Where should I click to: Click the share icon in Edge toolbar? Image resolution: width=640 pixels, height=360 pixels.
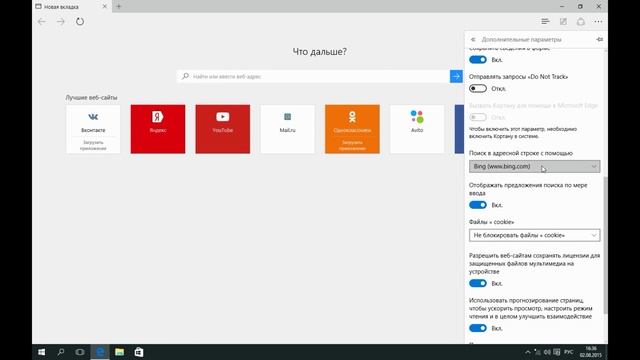pos(581,22)
